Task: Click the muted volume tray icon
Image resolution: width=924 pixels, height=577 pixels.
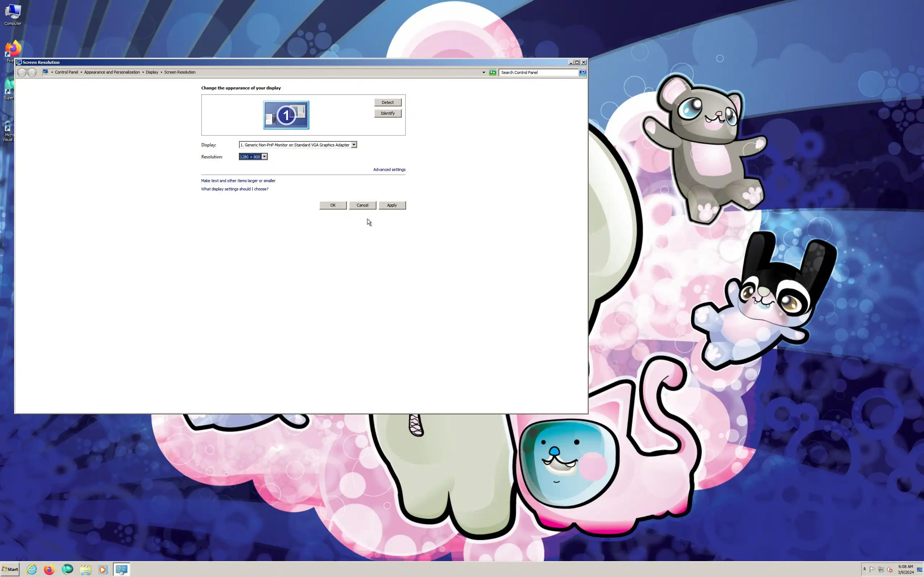Action: click(890, 569)
